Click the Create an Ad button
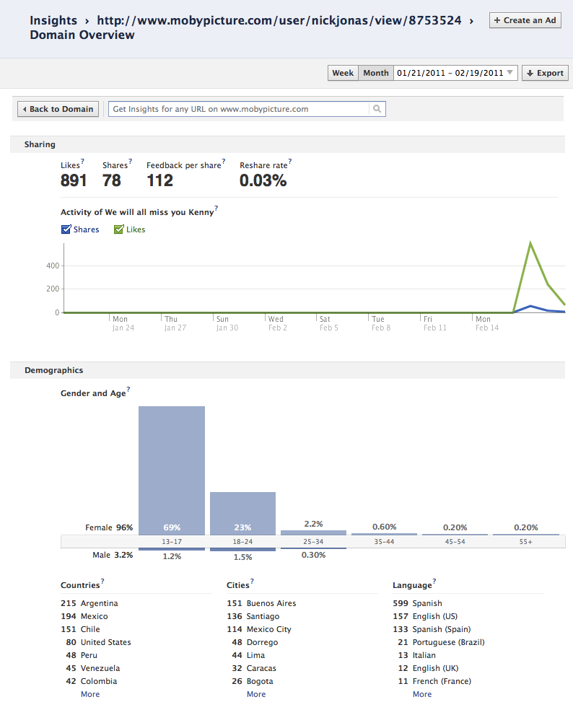 click(525, 20)
